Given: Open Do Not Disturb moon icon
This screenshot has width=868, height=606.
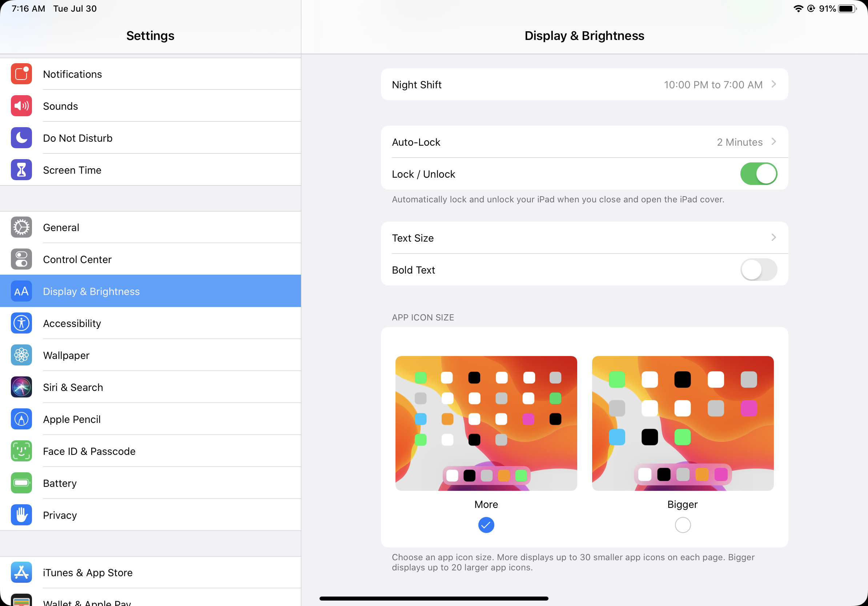Looking at the screenshot, I should (21, 138).
